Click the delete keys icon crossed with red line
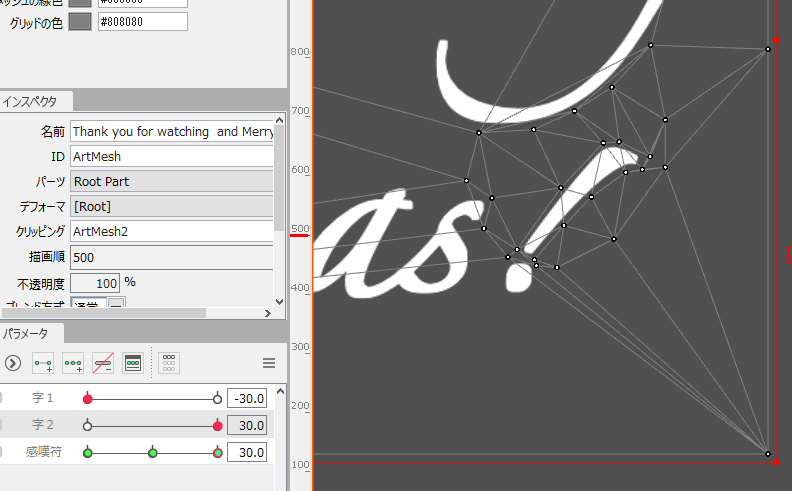 tap(103, 363)
